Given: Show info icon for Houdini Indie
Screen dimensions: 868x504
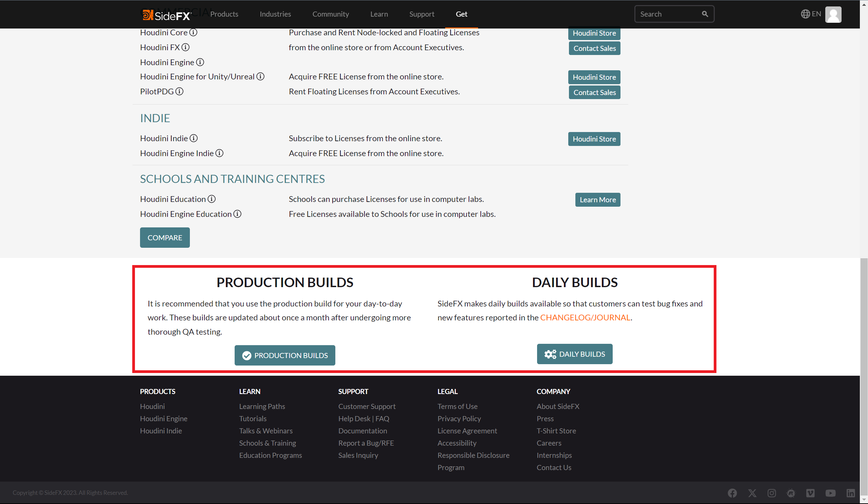Looking at the screenshot, I should click(194, 138).
